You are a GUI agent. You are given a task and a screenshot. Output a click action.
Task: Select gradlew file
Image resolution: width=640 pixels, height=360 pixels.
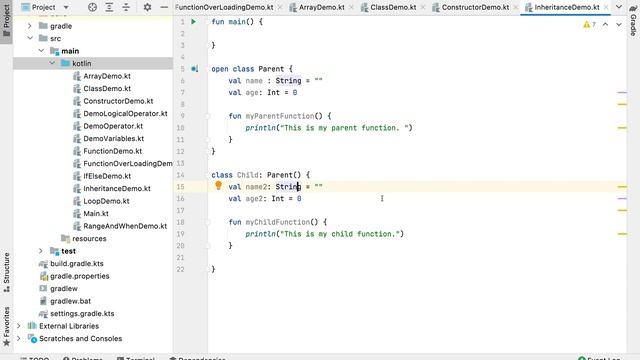(64, 289)
